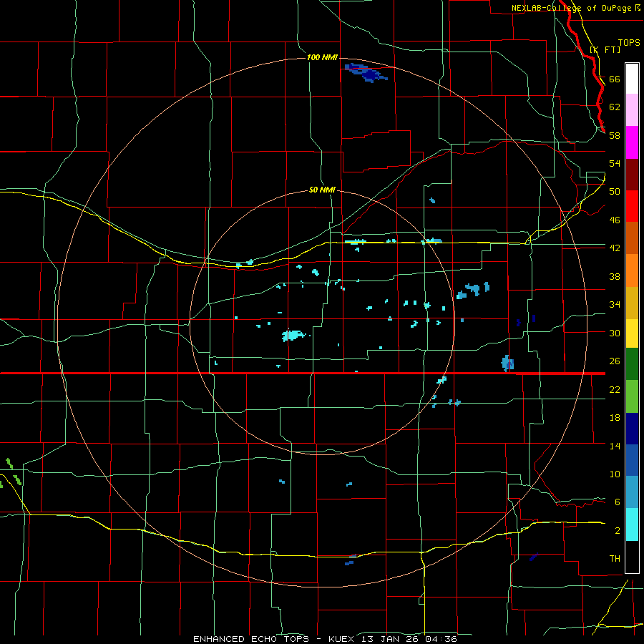Click the '62' legend value
Image resolution: width=644 pixels, height=644 pixels.
(x=615, y=107)
